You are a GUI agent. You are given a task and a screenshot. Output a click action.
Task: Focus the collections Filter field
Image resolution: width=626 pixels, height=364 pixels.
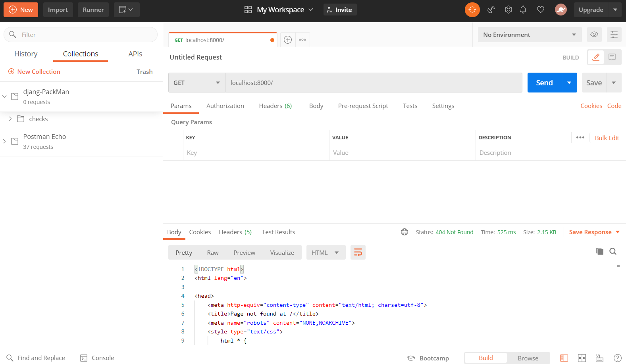tap(81, 35)
